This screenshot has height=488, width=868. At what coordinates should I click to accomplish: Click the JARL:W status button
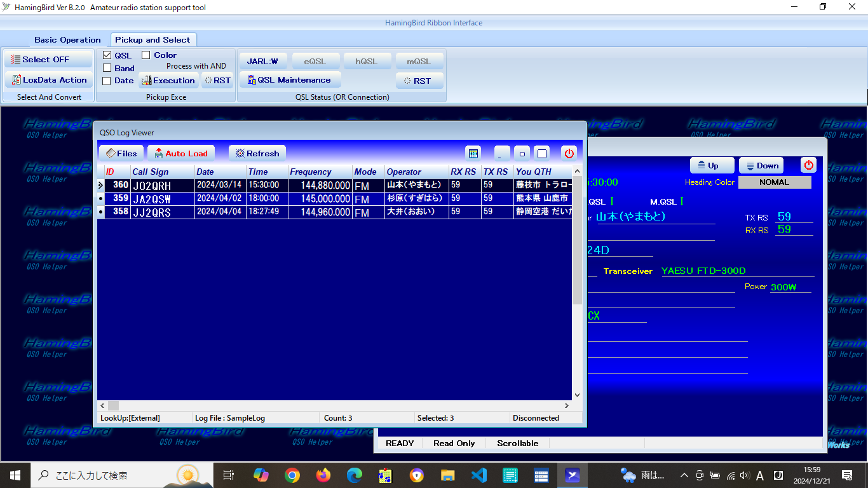(262, 62)
